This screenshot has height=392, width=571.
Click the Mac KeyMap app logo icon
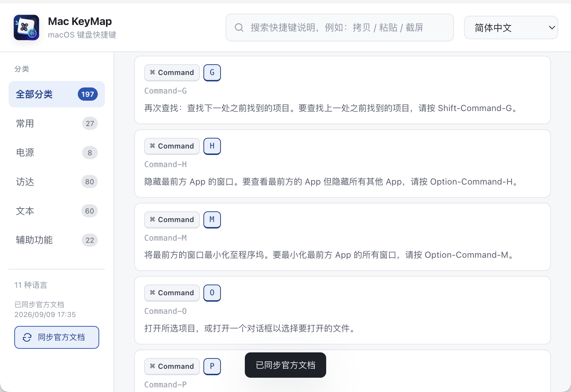tap(26, 27)
